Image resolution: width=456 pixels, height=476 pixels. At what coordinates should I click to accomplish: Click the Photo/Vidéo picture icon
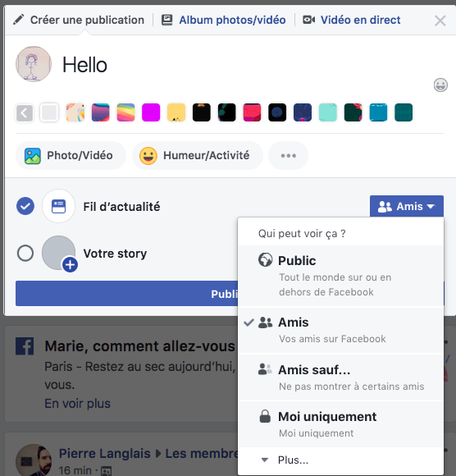[33, 156]
